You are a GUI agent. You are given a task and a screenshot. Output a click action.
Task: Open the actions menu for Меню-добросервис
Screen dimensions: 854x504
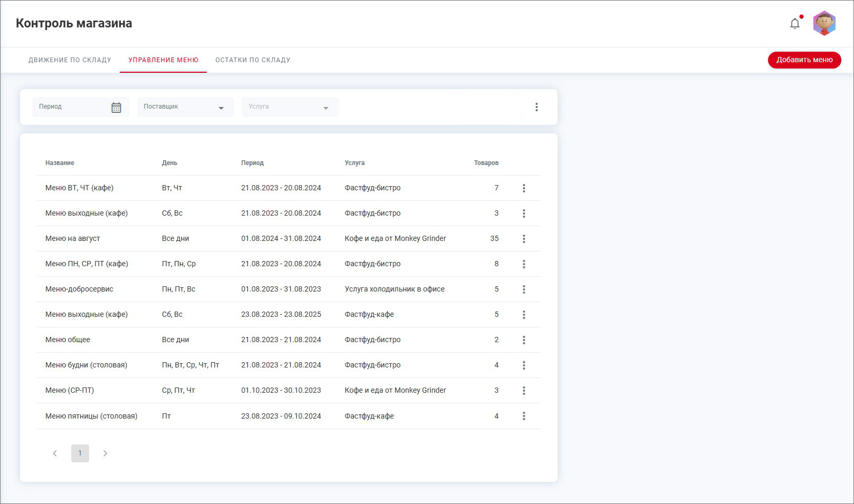524,289
